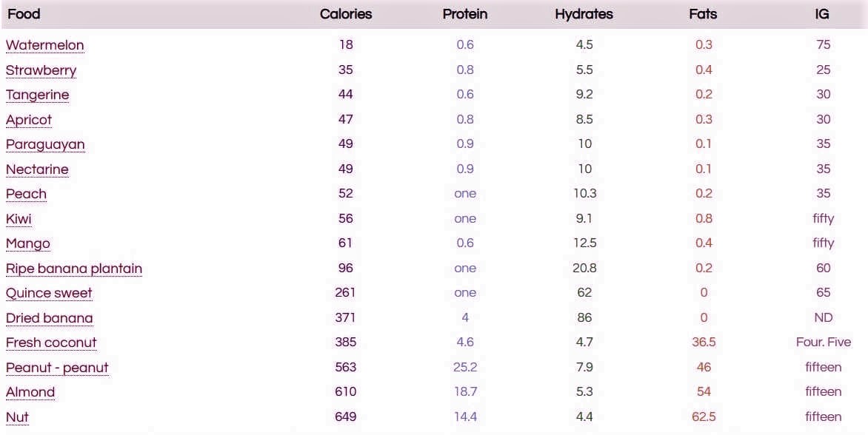Select the Dried banana link
This screenshot has height=435, width=868.
click(x=50, y=318)
